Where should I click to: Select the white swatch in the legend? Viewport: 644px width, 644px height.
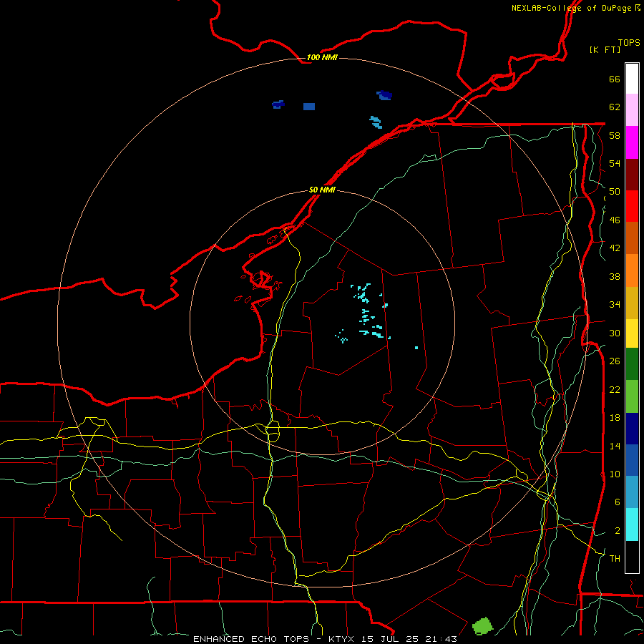(632, 79)
